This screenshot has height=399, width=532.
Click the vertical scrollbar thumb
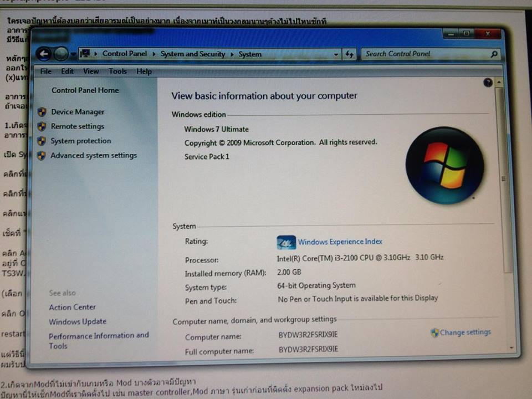pos(503,179)
